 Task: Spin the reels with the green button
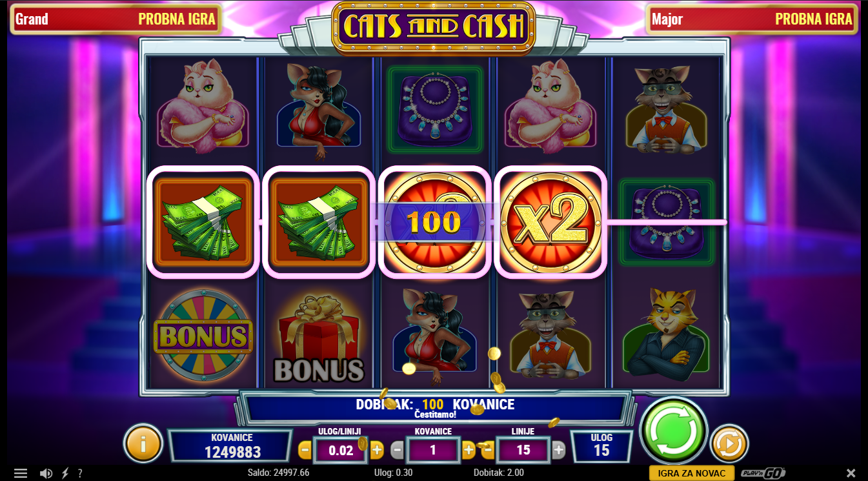click(x=673, y=430)
